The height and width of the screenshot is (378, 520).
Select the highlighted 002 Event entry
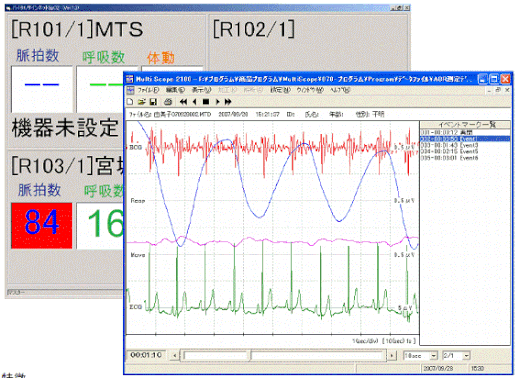click(x=465, y=139)
